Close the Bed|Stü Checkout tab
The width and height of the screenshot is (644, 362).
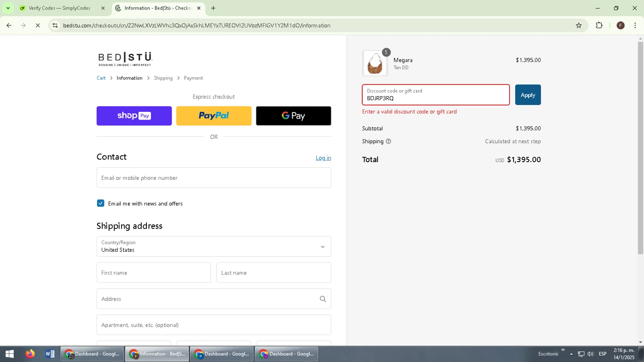pos(199,8)
